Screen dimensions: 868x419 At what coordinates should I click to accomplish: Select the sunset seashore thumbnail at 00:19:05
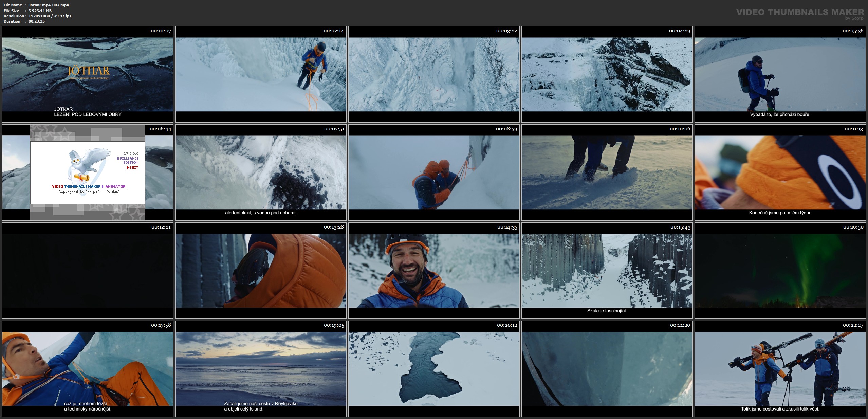coord(261,369)
